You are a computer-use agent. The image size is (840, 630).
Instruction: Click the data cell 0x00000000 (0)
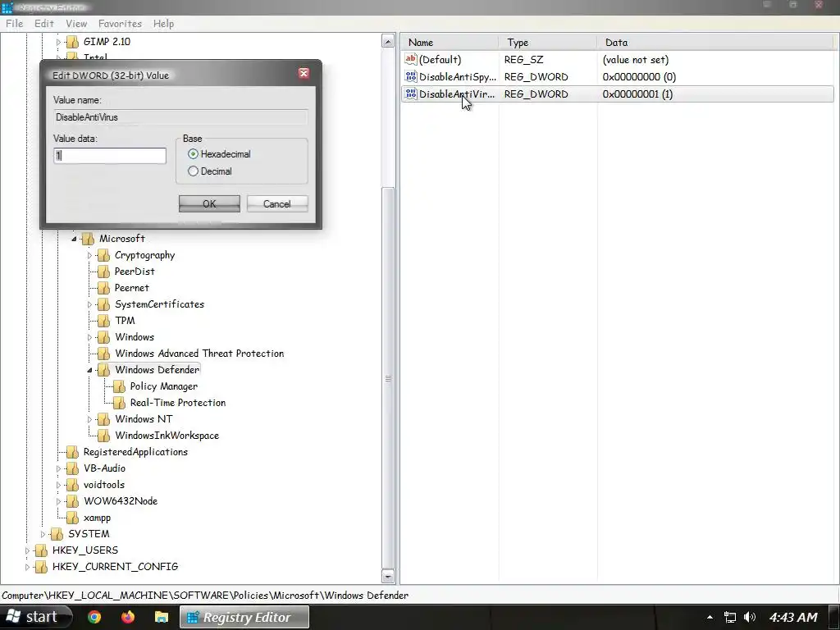639,77
